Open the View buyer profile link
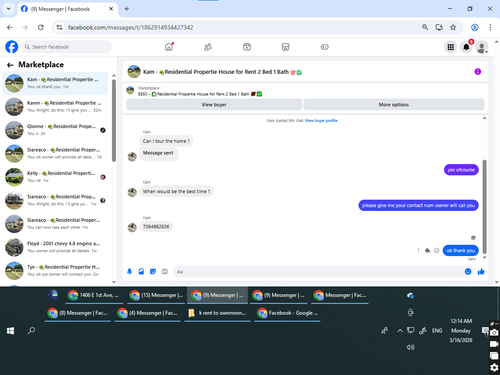 click(321, 121)
